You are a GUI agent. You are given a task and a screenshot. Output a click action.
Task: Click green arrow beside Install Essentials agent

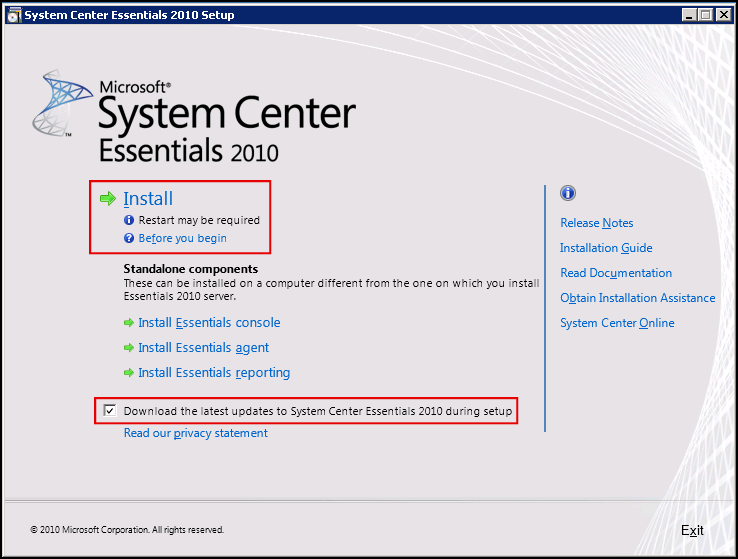pyautogui.click(x=129, y=348)
